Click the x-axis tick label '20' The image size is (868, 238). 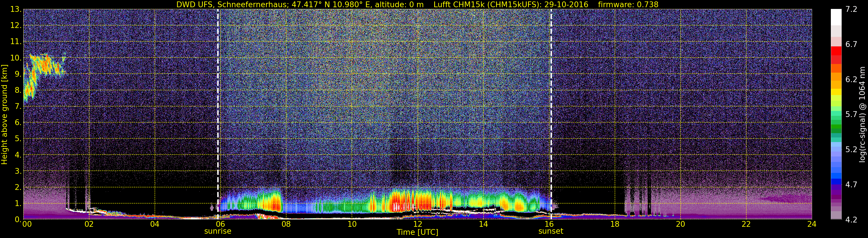click(x=680, y=224)
